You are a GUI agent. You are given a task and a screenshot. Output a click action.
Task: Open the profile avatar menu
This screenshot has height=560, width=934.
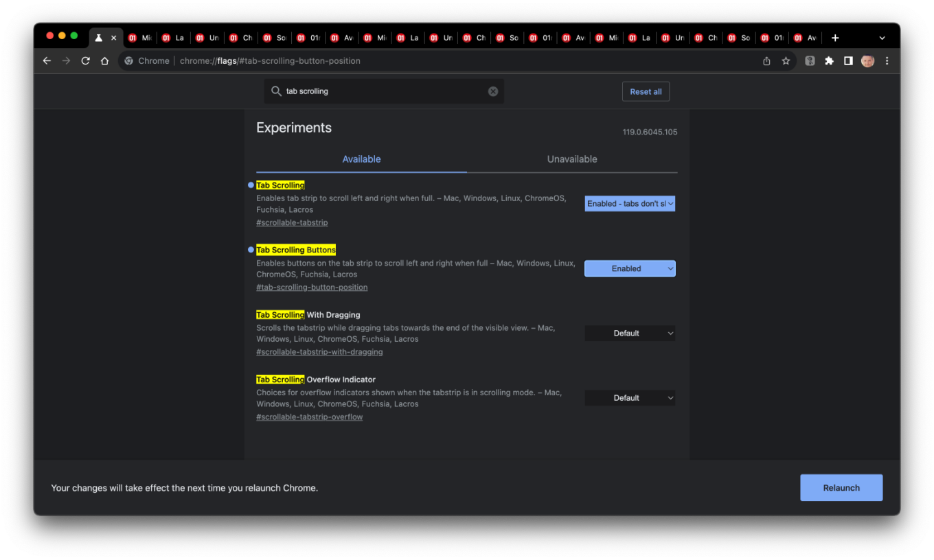coord(868,60)
